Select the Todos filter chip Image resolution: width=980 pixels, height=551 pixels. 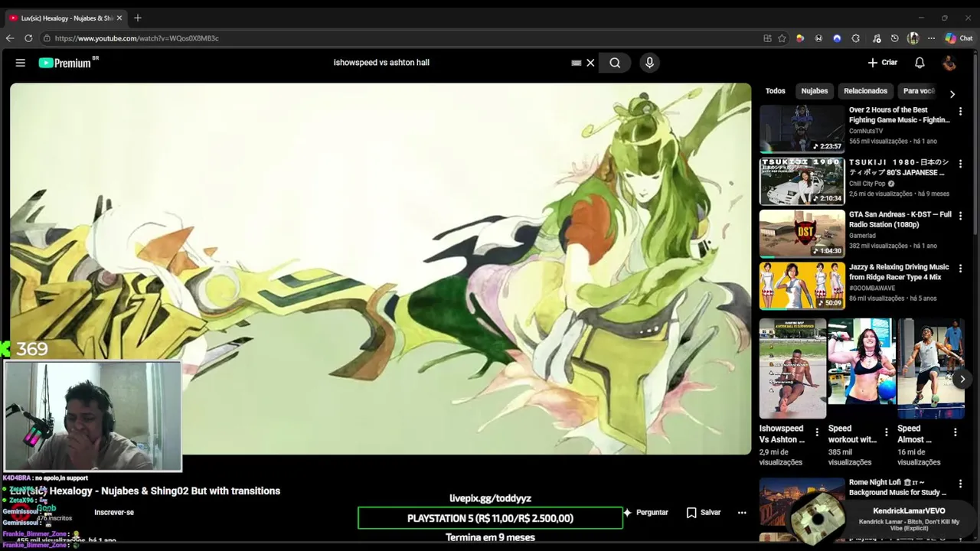[x=775, y=91]
